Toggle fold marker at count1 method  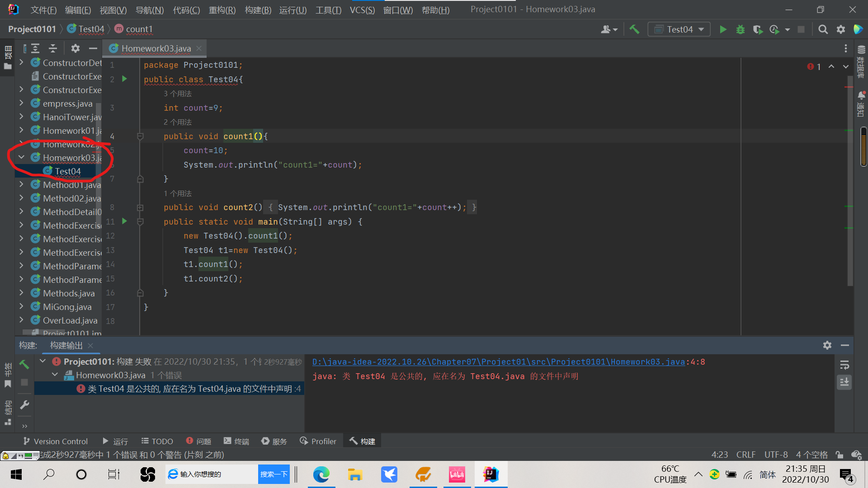pos(140,136)
